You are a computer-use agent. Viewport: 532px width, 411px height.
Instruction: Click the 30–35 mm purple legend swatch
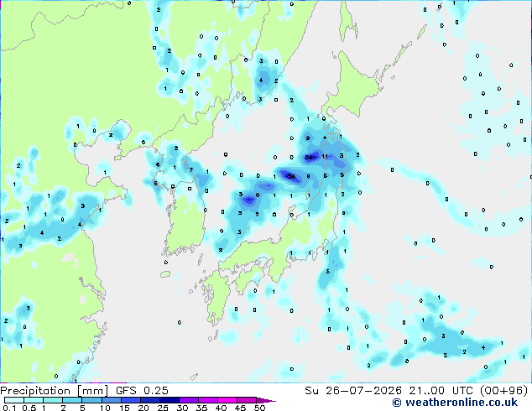pyautogui.click(x=189, y=400)
